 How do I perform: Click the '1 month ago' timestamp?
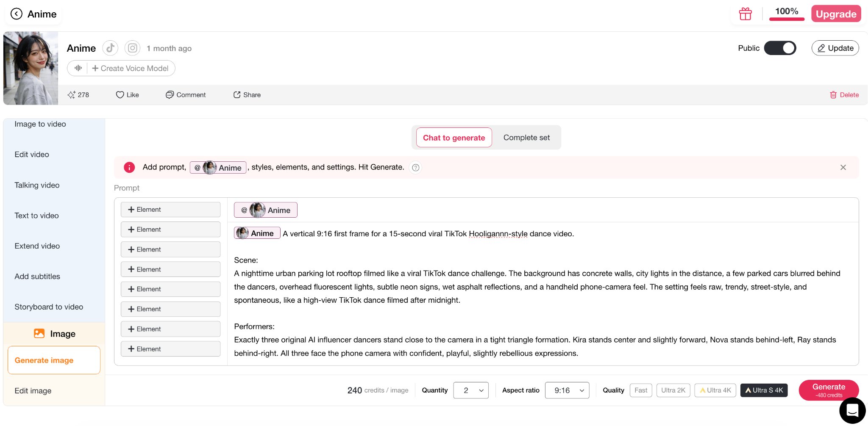point(169,48)
